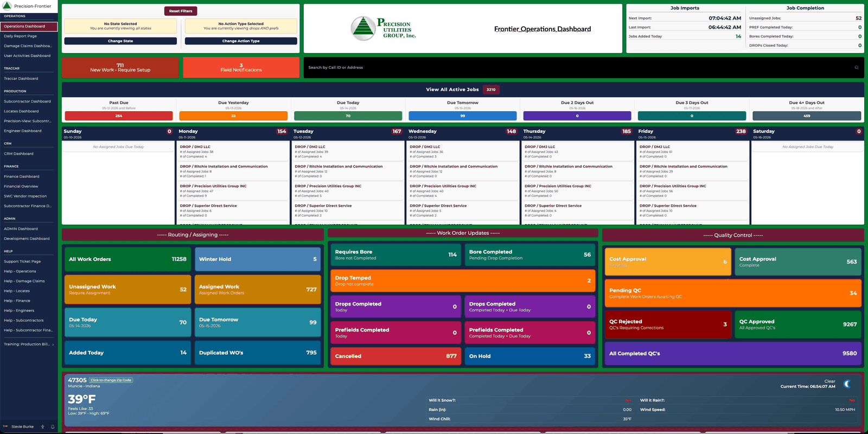The image size is (868, 434).
Task: Open the Added Today card
Action: 127,353
